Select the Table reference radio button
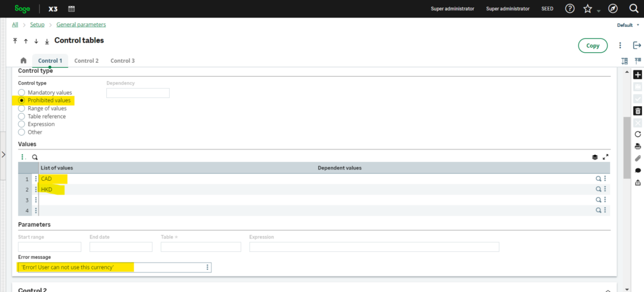The height and width of the screenshot is (292, 644). click(x=21, y=116)
